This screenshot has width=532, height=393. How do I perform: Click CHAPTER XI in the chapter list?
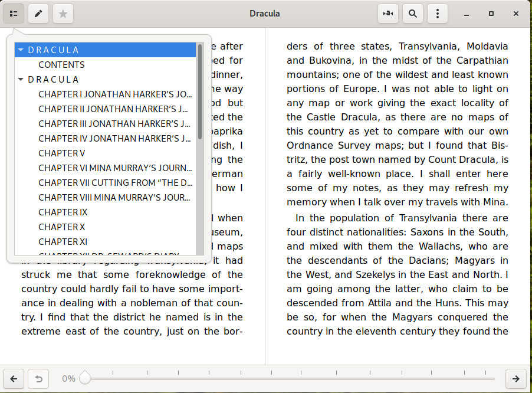tap(63, 241)
